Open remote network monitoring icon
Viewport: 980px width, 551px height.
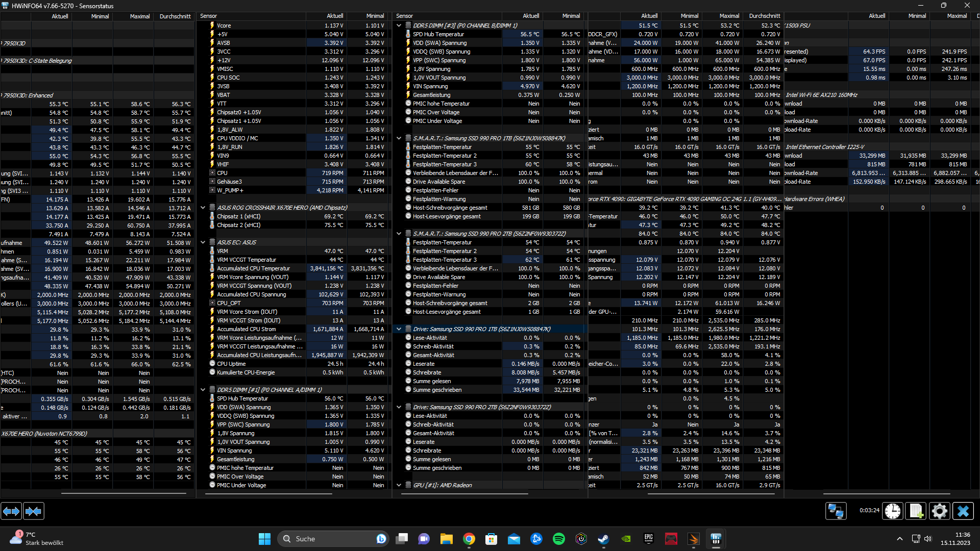(836, 511)
